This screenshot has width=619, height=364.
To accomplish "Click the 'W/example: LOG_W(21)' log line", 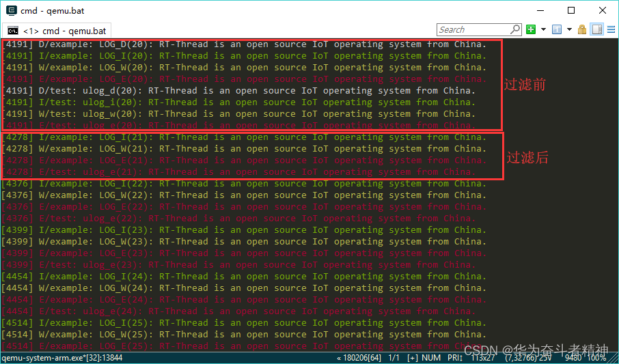I will pos(244,148).
